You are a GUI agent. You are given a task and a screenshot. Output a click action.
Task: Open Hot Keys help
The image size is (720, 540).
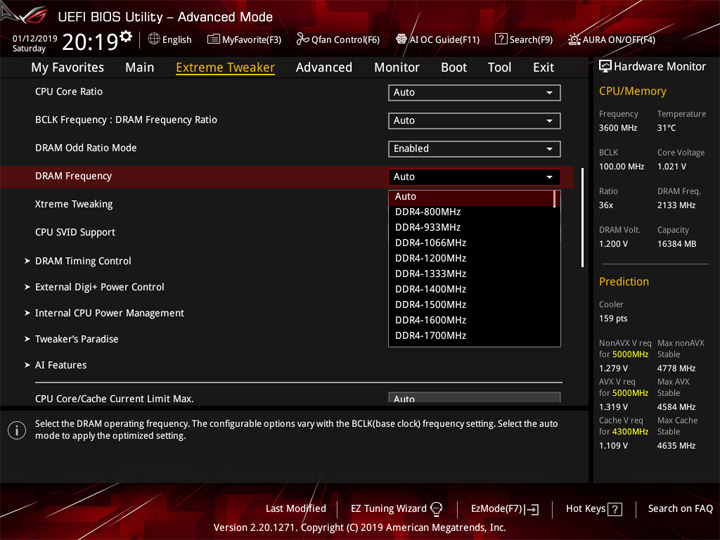[594, 509]
